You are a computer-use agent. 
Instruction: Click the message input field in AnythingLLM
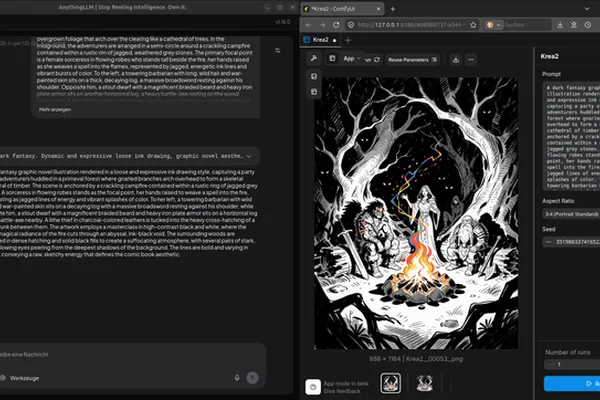[130, 354]
